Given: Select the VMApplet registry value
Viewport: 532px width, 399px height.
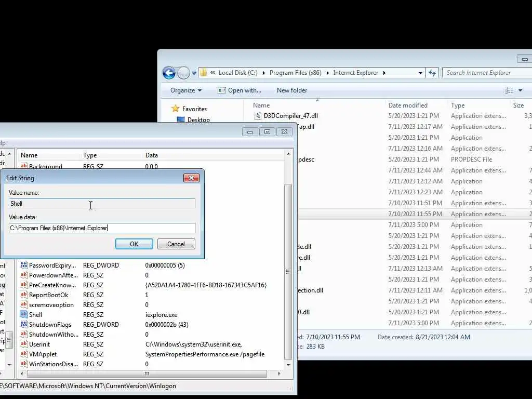Looking at the screenshot, I should tap(43, 354).
